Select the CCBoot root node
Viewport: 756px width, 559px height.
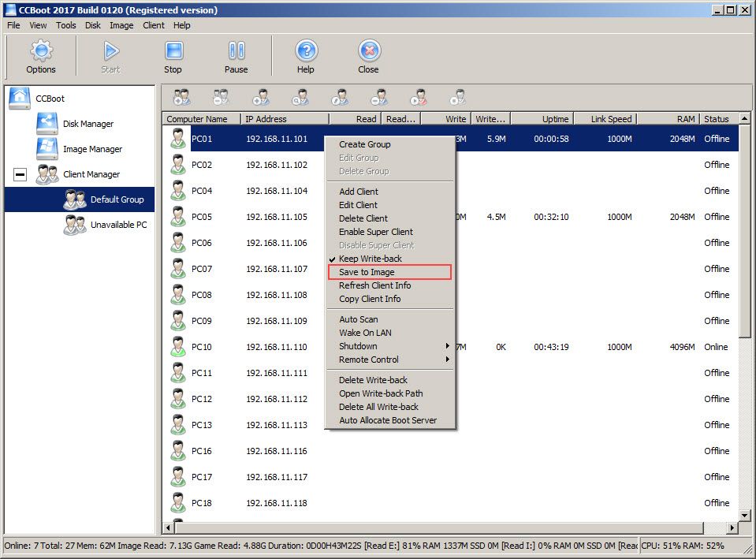point(50,99)
